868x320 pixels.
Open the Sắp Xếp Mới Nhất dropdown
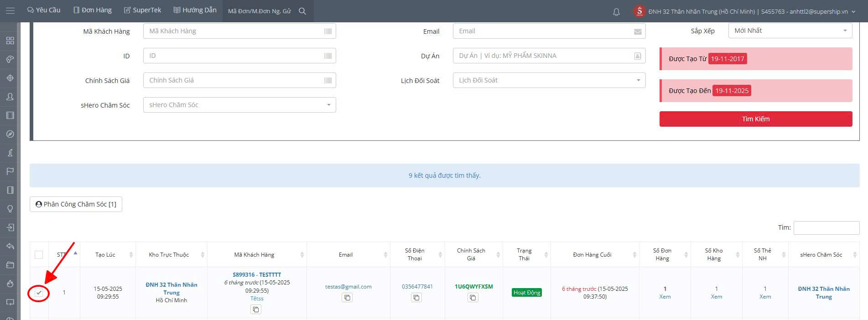click(x=790, y=31)
